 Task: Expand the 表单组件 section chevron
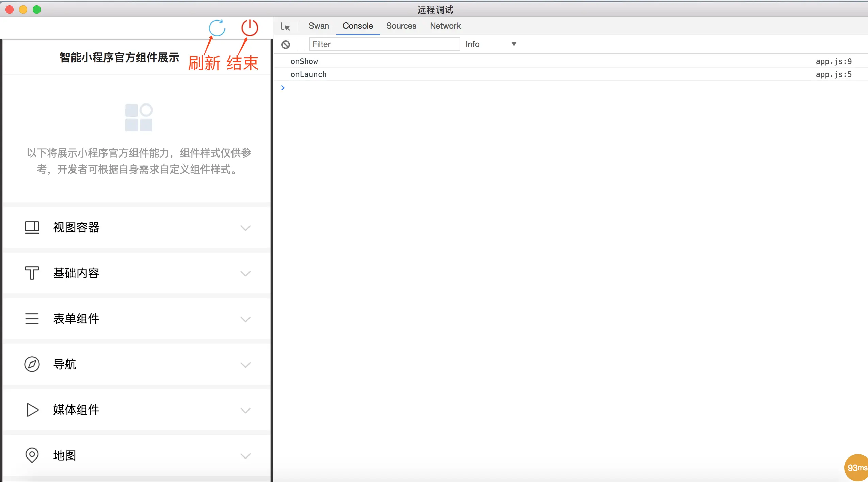point(245,319)
